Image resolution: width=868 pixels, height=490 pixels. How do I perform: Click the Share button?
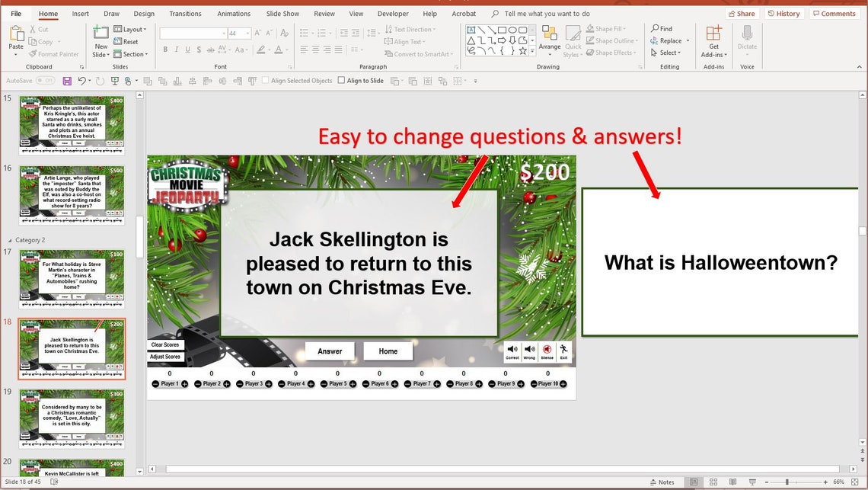[x=742, y=13]
